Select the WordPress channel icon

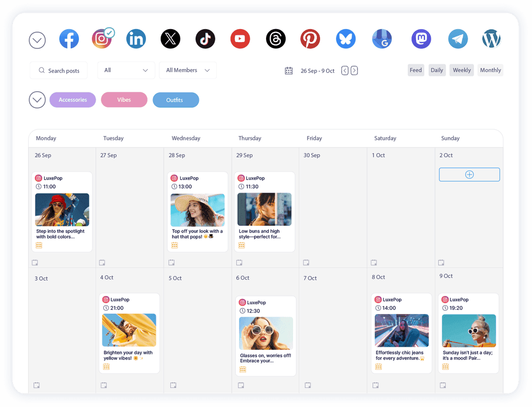click(491, 38)
